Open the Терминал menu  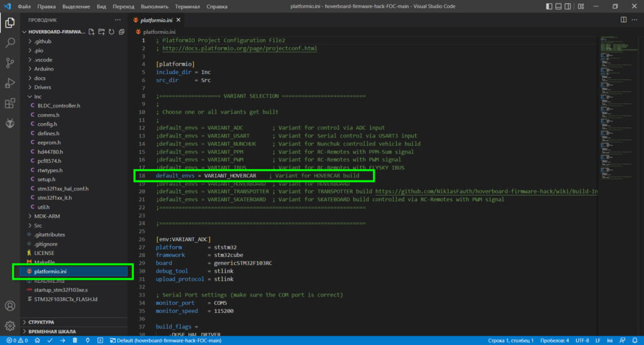(x=187, y=6)
